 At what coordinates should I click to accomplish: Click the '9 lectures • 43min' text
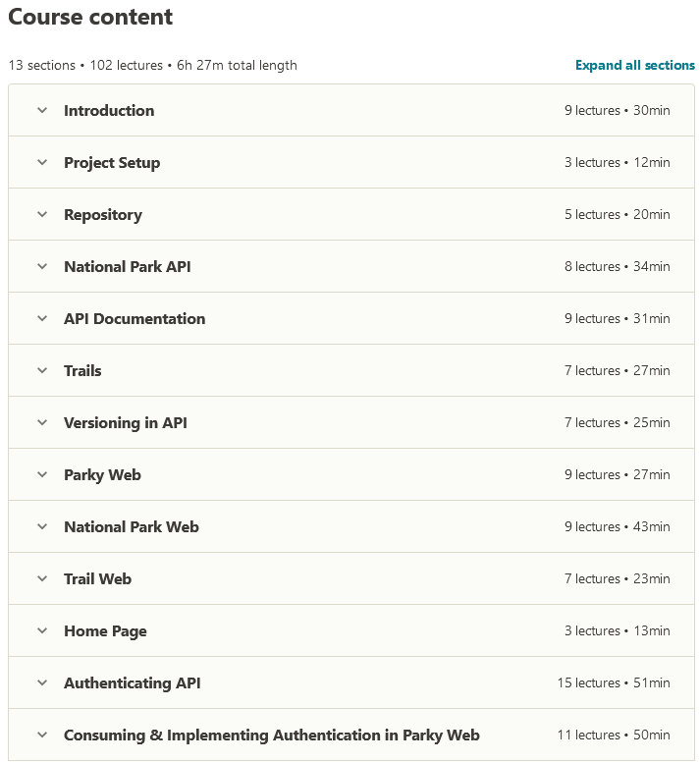617,527
